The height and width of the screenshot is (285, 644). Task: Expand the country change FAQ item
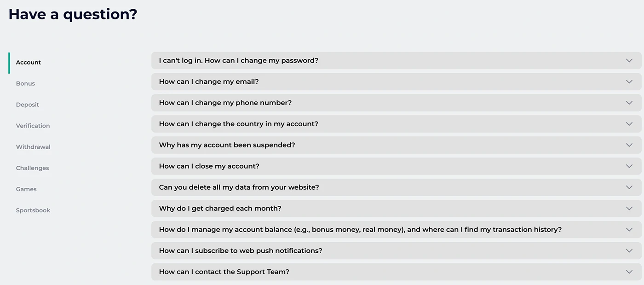(396, 123)
